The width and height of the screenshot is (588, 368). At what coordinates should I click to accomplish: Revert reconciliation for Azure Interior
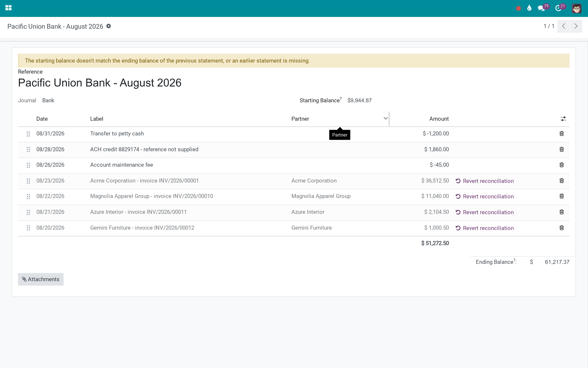(485, 212)
